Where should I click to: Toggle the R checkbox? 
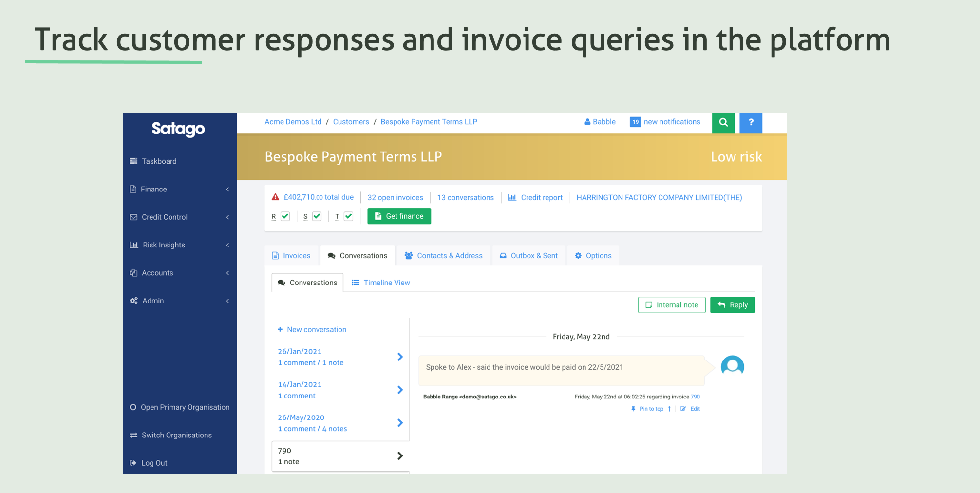tap(285, 216)
